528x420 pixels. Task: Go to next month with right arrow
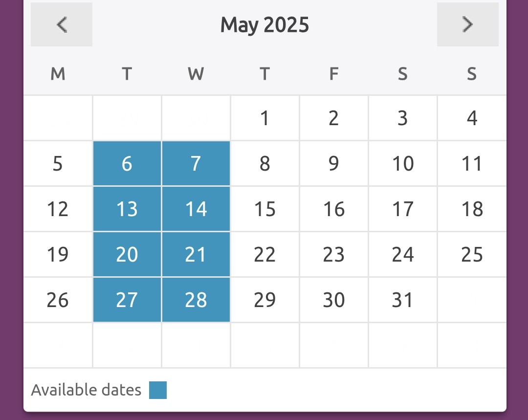(468, 24)
